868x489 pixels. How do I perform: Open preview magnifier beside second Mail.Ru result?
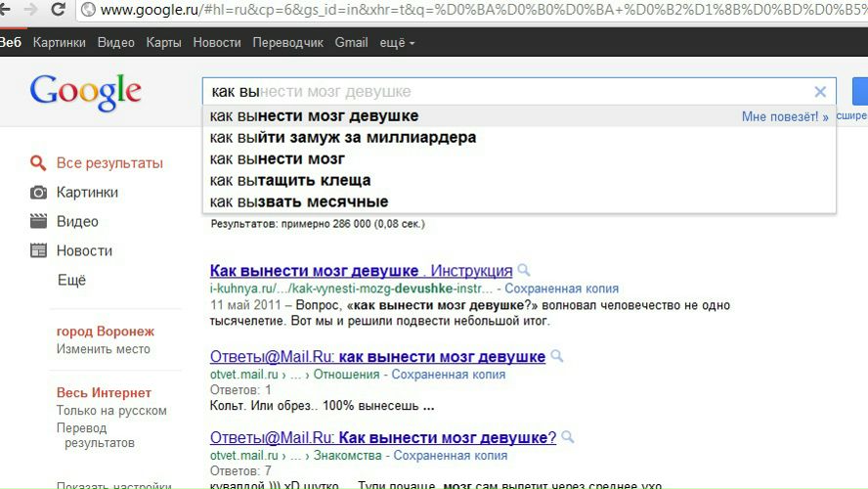[568, 437]
